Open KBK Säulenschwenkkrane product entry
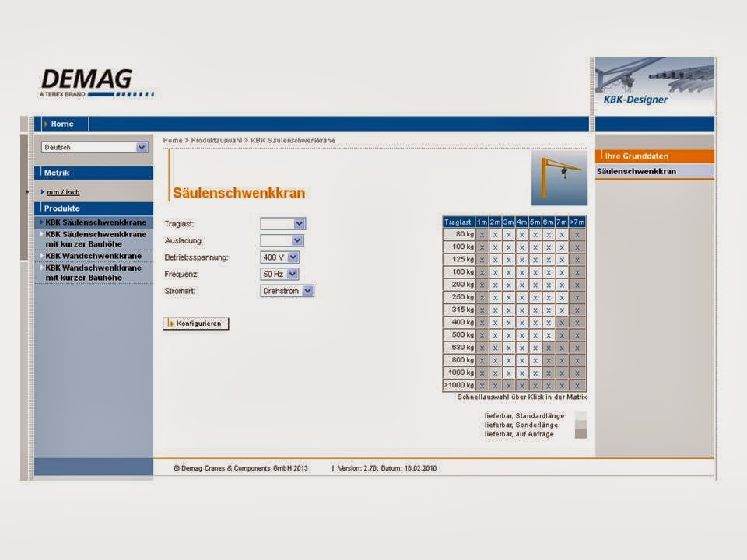This screenshot has height=560, width=747. point(96,222)
